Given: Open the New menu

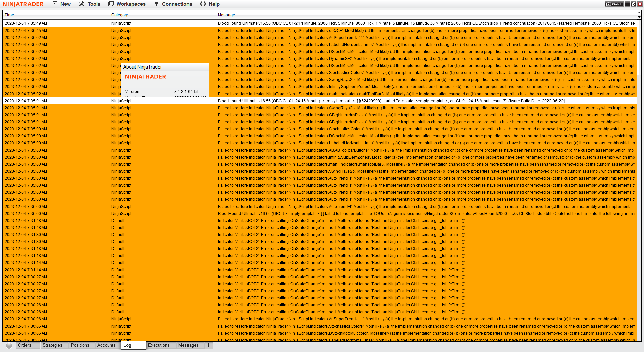Looking at the screenshot, I should (x=62, y=4).
